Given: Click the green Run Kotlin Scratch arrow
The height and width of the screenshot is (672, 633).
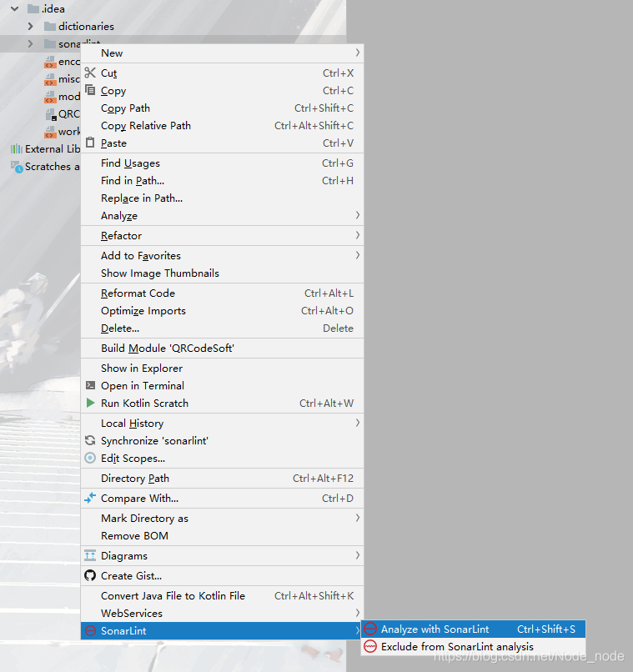Looking at the screenshot, I should click(x=90, y=403).
